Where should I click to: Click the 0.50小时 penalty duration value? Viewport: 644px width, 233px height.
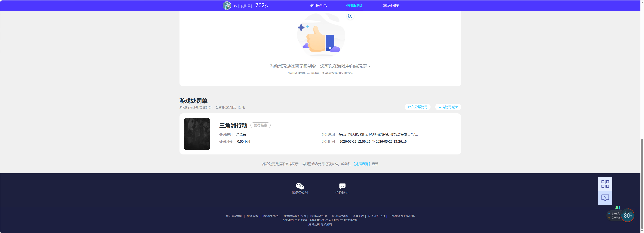(244, 142)
